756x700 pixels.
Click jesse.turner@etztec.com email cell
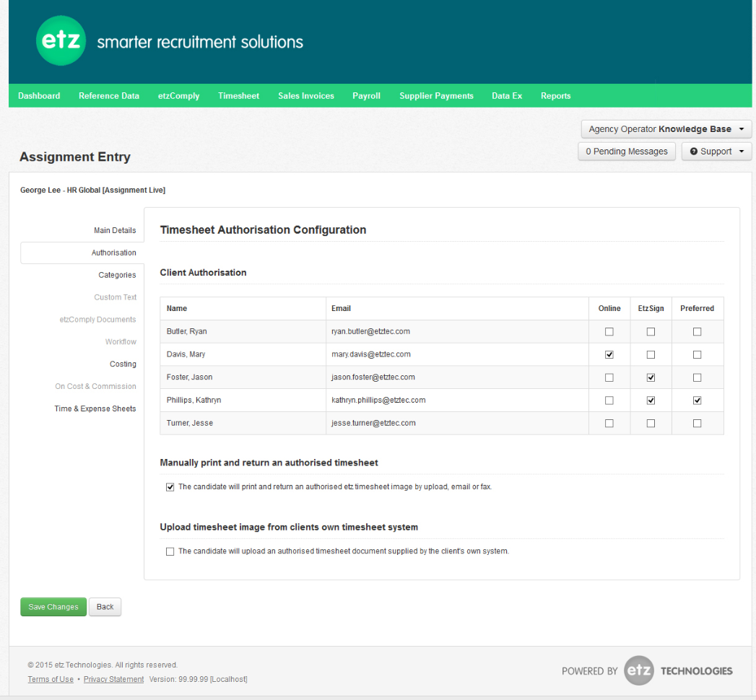pyautogui.click(x=457, y=423)
